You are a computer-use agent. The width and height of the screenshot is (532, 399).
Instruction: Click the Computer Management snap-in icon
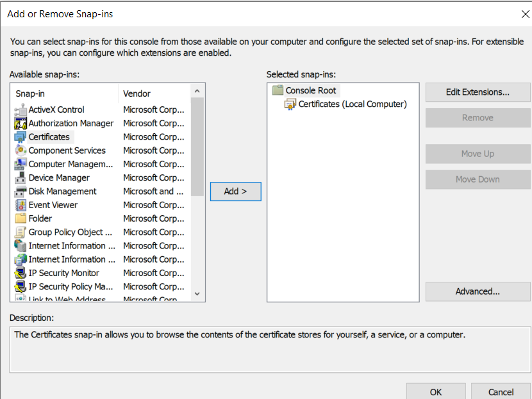tap(21, 164)
